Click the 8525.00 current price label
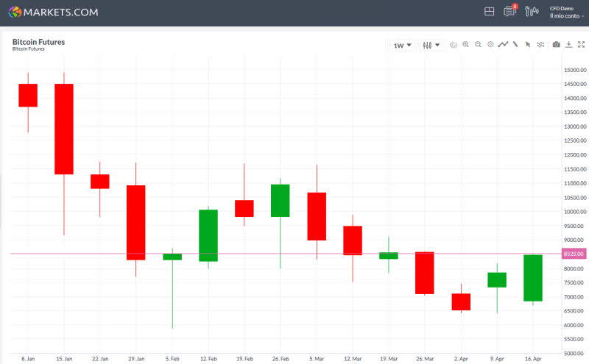This screenshot has height=364, width=589. click(x=574, y=254)
